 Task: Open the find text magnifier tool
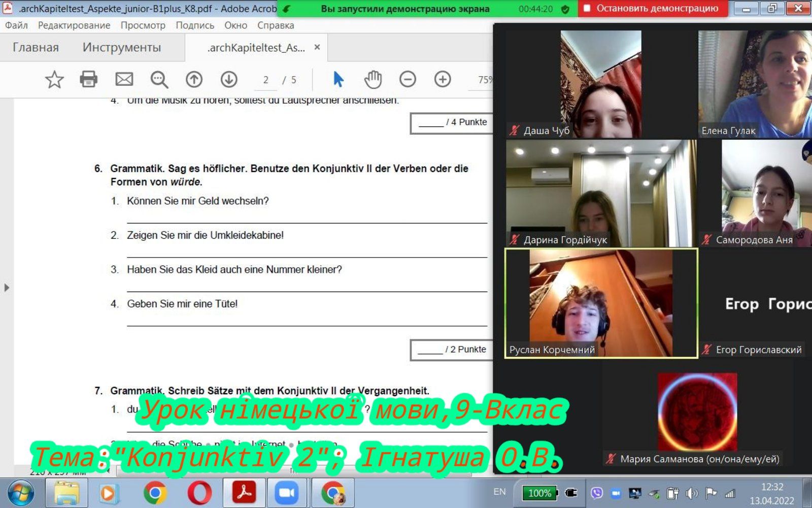pyautogui.click(x=159, y=79)
